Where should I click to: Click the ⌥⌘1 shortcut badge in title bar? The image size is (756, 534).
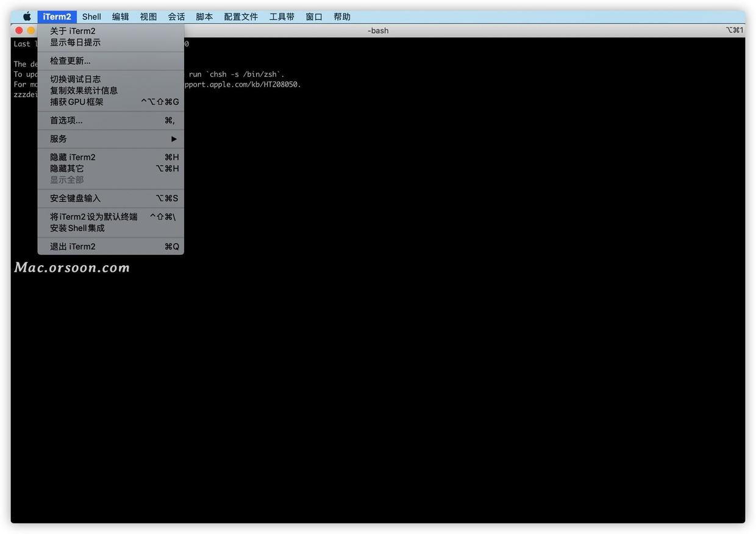pos(734,30)
